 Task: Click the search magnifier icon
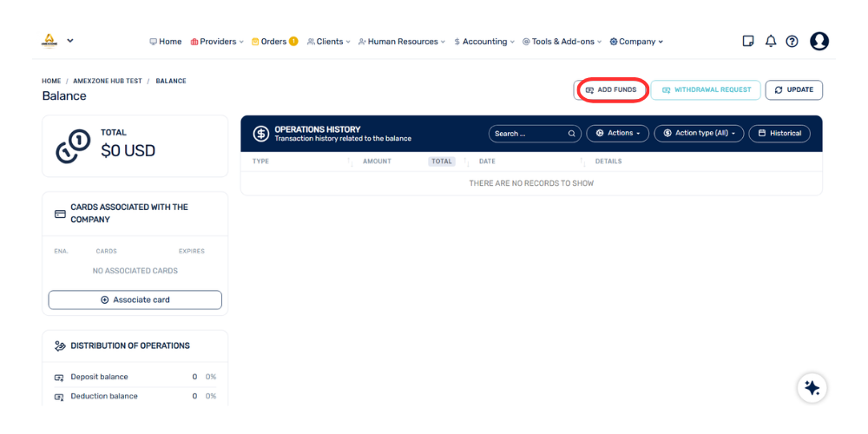tap(572, 134)
